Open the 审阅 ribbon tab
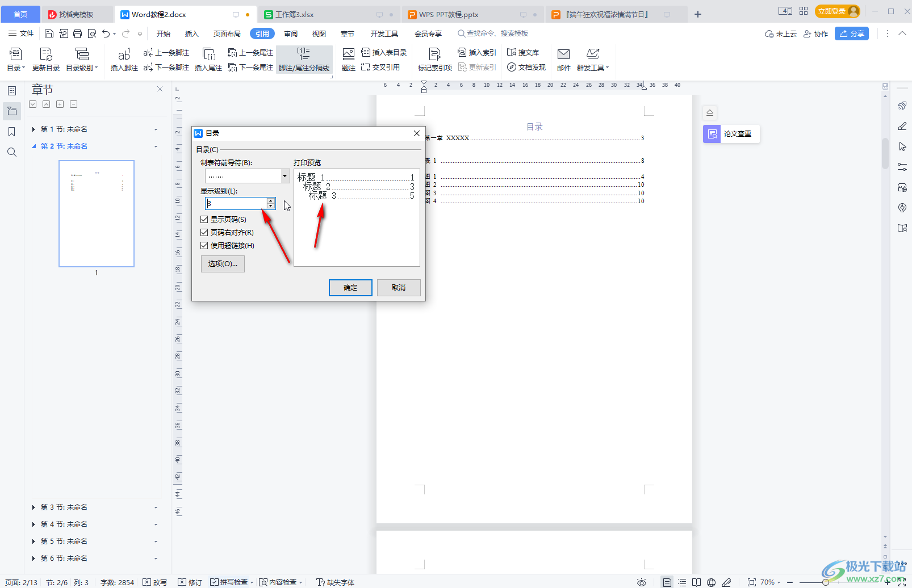Viewport: 912px width, 588px height. coord(291,34)
